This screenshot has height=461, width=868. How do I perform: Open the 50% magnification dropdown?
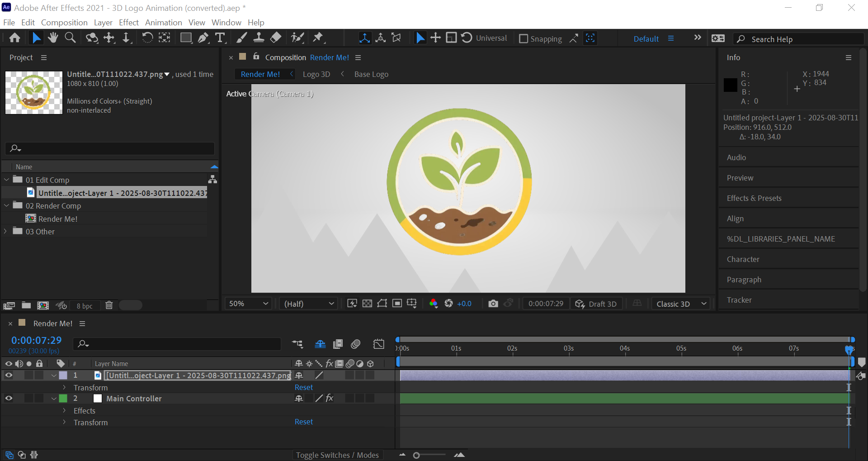pyautogui.click(x=248, y=304)
